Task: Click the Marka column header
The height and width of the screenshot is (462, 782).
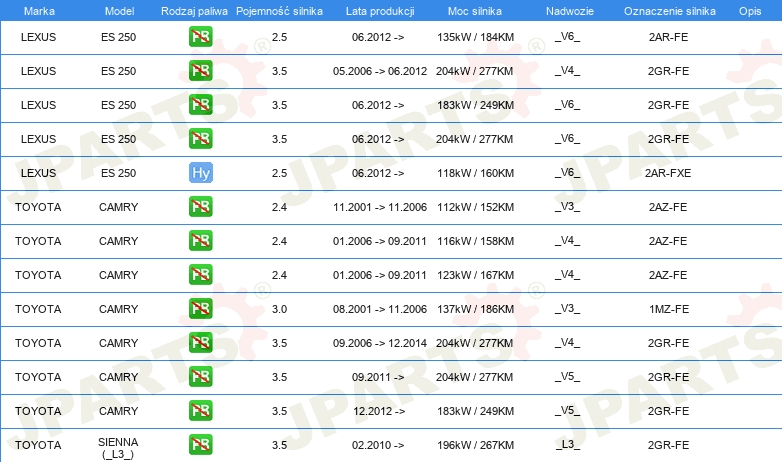Action: (39, 11)
